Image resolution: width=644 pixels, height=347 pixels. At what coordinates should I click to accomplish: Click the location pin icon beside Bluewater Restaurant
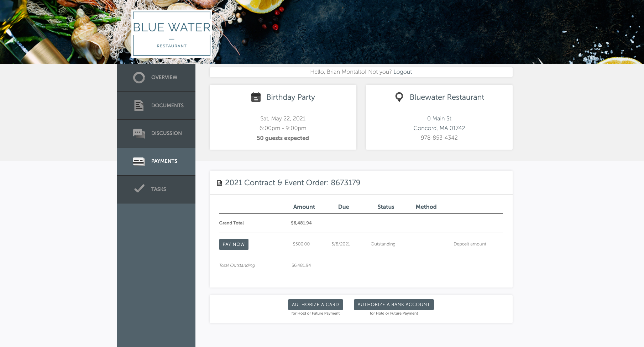pos(399,97)
